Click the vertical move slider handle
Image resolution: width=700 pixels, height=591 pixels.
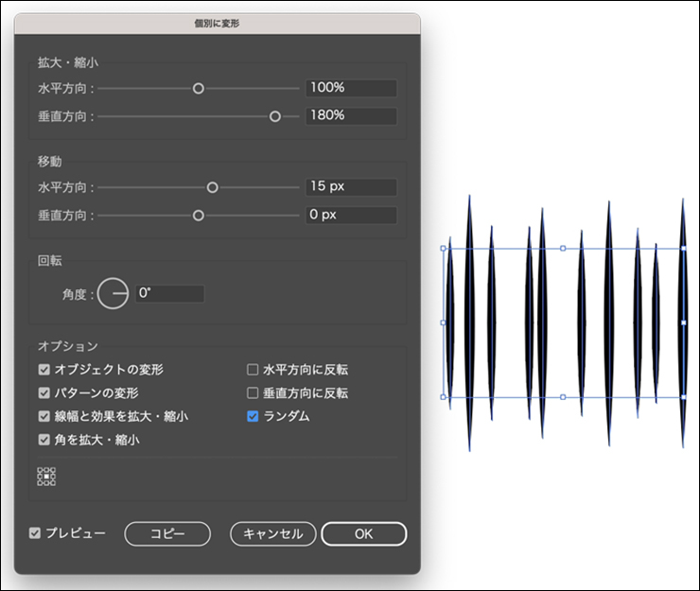[199, 216]
